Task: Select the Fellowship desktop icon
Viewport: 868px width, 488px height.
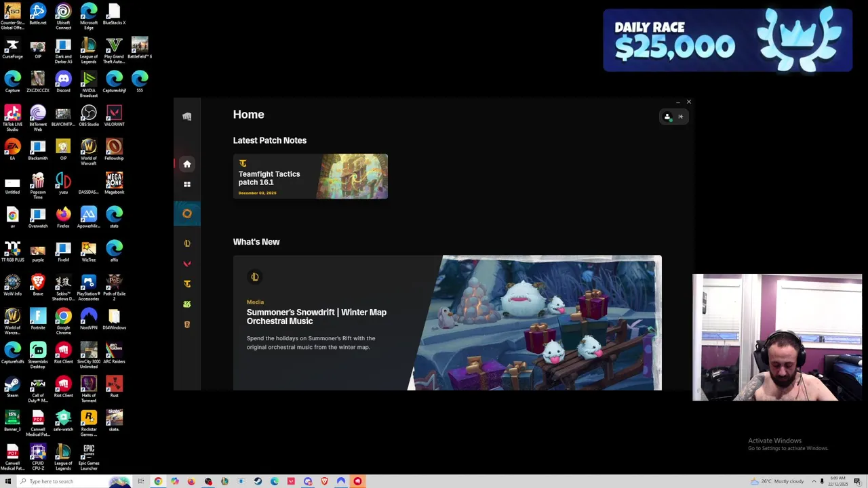Action: pyautogui.click(x=114, y=150)
